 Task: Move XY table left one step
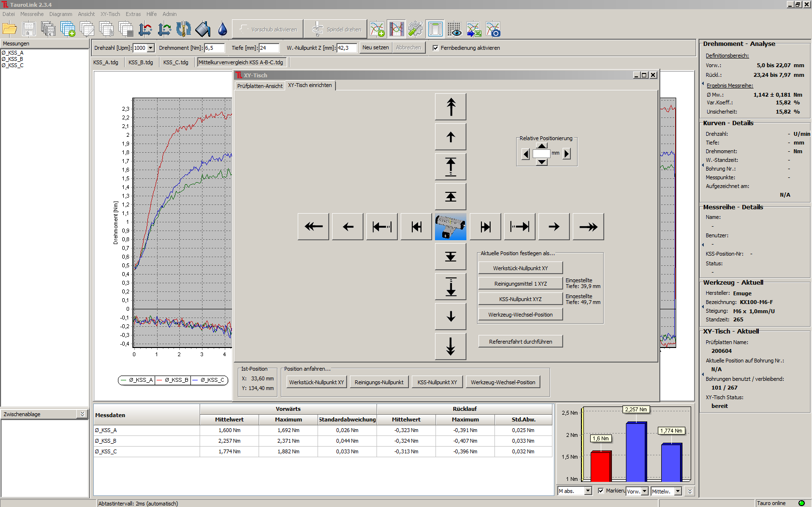[x=348, y=227]
